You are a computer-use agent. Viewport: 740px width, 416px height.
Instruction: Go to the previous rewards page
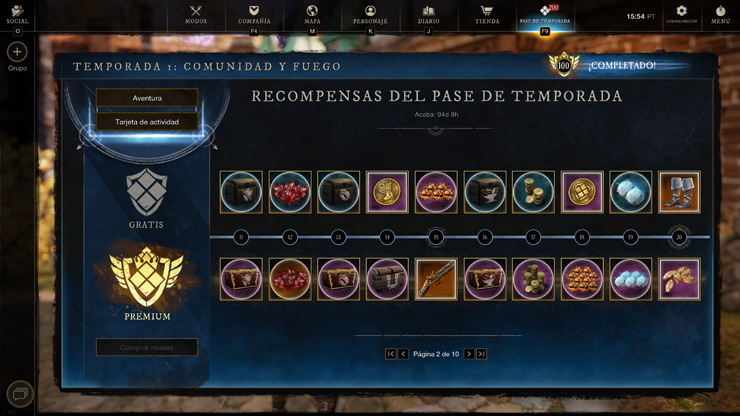[403, 354]
